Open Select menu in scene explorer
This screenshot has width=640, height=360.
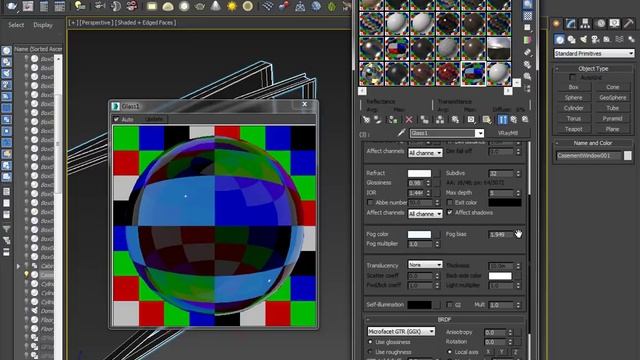[16, 25]
